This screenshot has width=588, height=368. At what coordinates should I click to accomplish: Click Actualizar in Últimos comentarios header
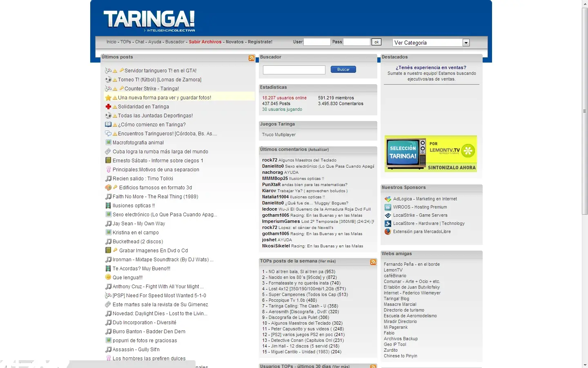(x=318, y=150)
